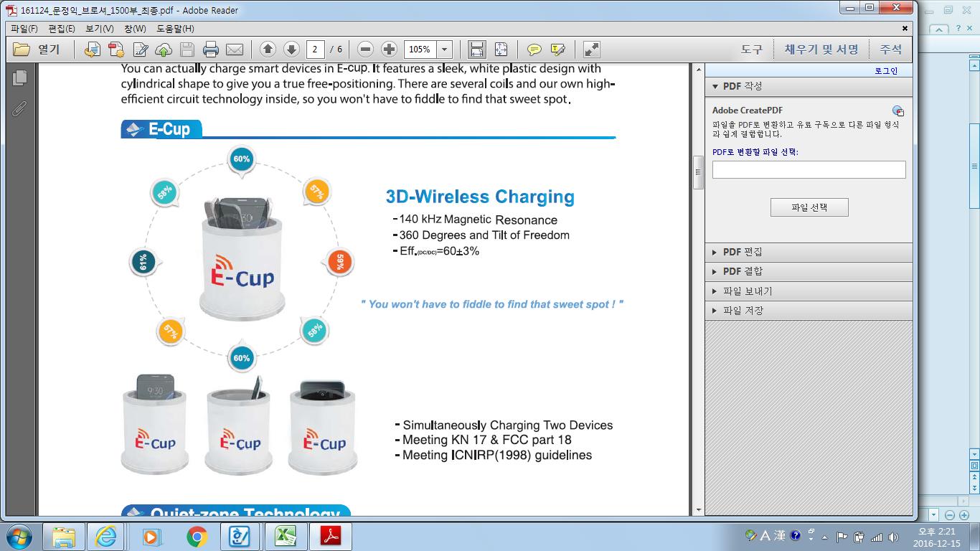Screen dimensions: 980x551
Task: Open Windows Media Player taskbar icon
Action: point(151,537)
